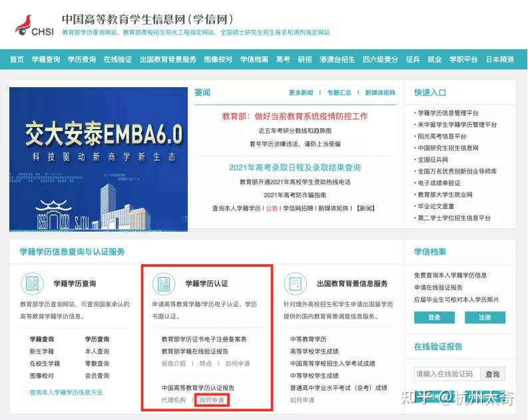This screenshot has width=528, height=420.
Task: Open 2021年高考防诈骗指南 link
Action: (x=295, y=195)
